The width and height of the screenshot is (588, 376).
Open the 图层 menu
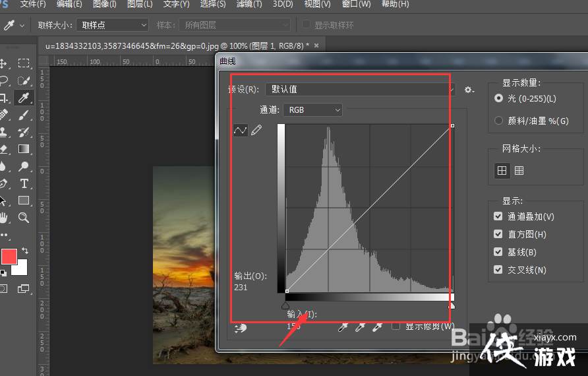139,5
